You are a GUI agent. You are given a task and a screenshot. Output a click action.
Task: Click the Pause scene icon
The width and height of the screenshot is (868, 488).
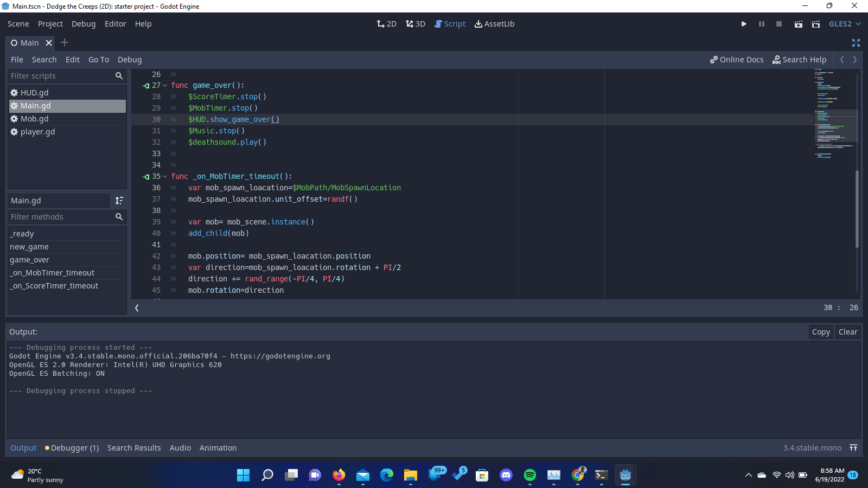(x=762, y=24)
